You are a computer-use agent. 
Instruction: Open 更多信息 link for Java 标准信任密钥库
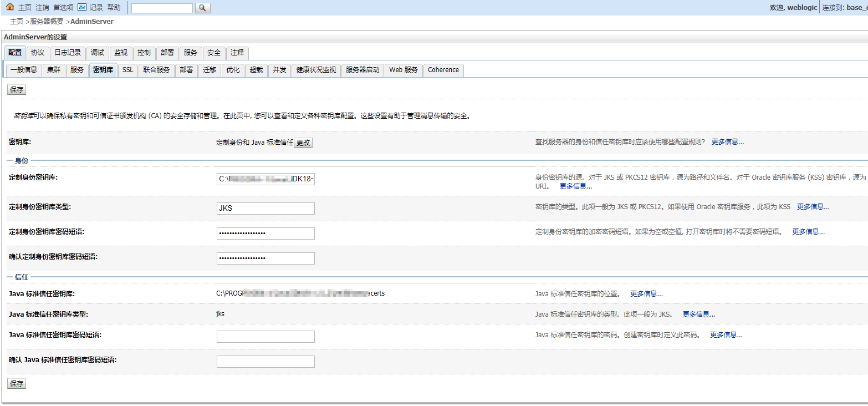645,293
